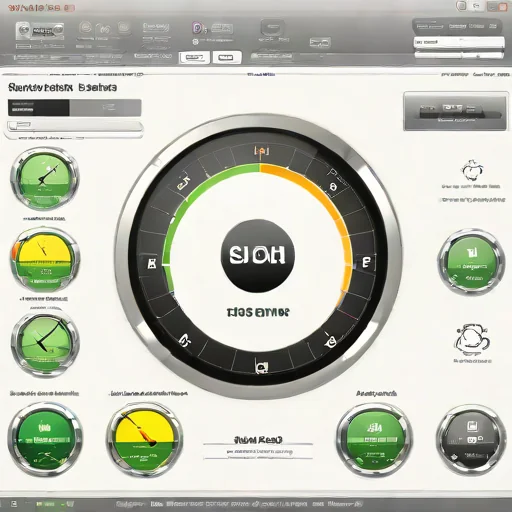
Task: Select the marker icon on the dial ring's left side
Action: click(152, 263)
